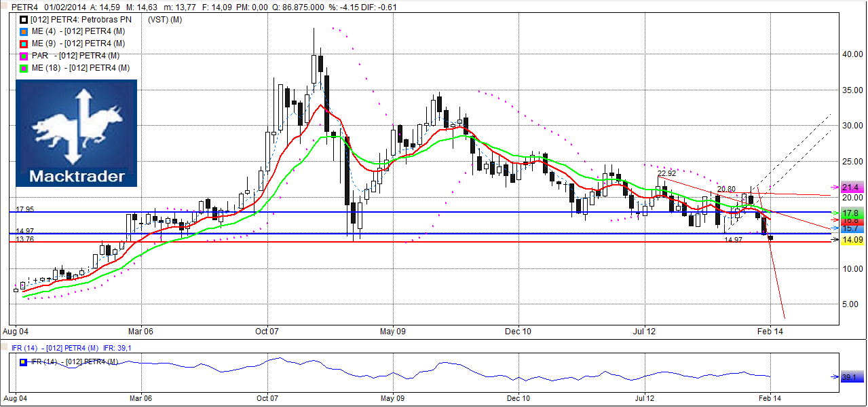Click the '35.00' price axis value
Screen dimensions: 868x407
click(852, 90)
